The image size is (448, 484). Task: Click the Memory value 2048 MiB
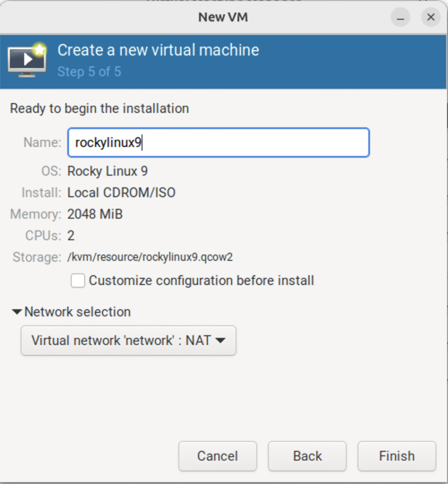95,214
